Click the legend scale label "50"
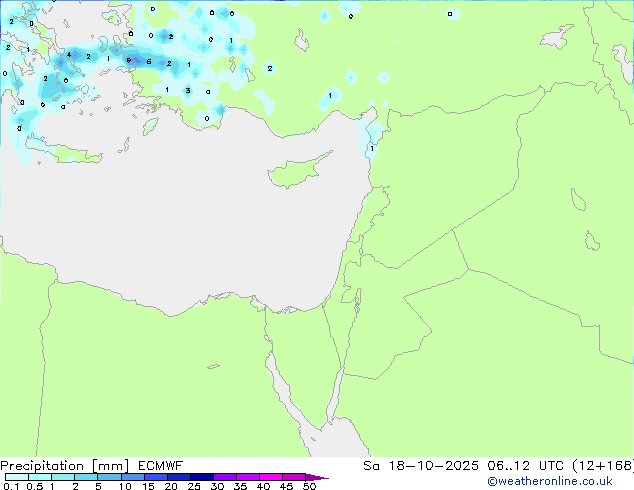 309,486
